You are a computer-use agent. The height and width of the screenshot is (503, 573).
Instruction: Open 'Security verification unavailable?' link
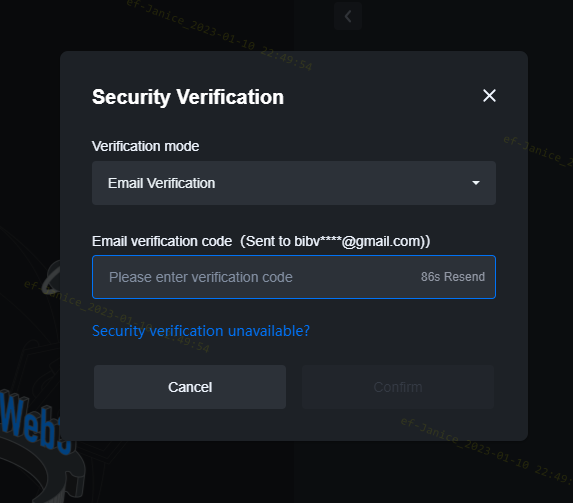pyautogui.click(x=201, y=331)
